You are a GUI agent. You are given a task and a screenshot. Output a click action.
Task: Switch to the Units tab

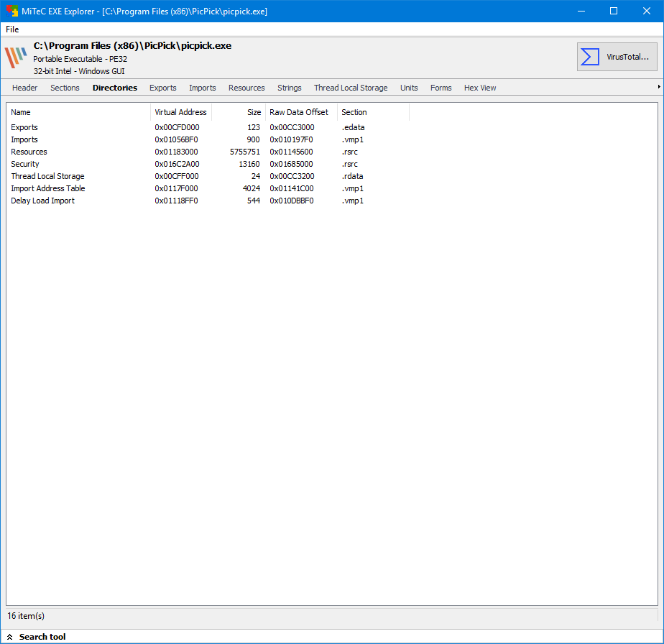pos(409,88)
